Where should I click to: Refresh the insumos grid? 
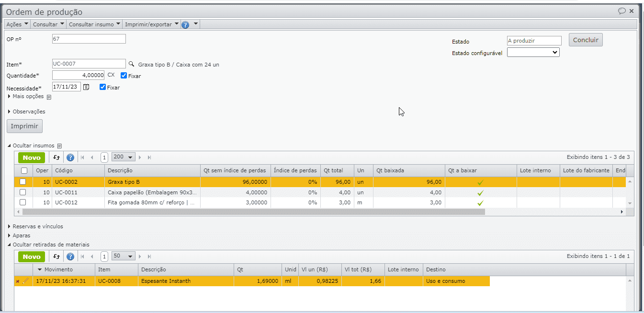pyautogui.click(x=56, y=157)
